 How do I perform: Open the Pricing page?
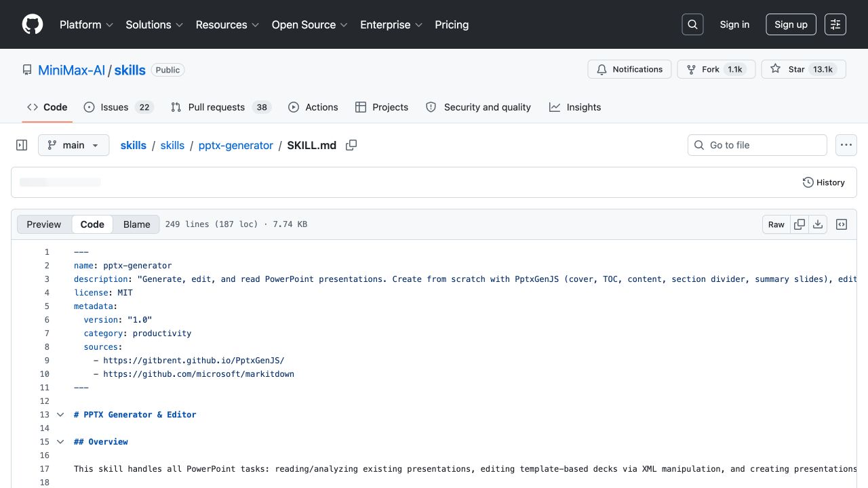point(452,24)
